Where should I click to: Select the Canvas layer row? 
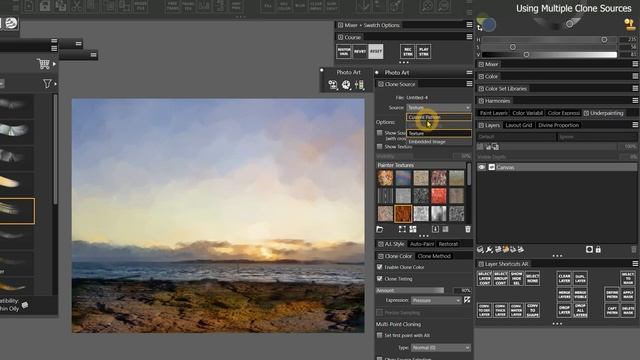tap(557, 167)
